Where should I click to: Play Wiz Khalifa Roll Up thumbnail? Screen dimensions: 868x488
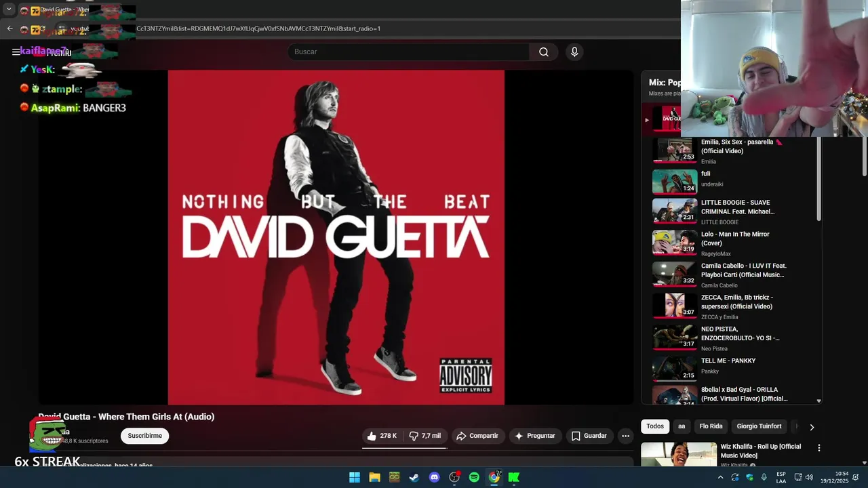(x=679, y=455)
